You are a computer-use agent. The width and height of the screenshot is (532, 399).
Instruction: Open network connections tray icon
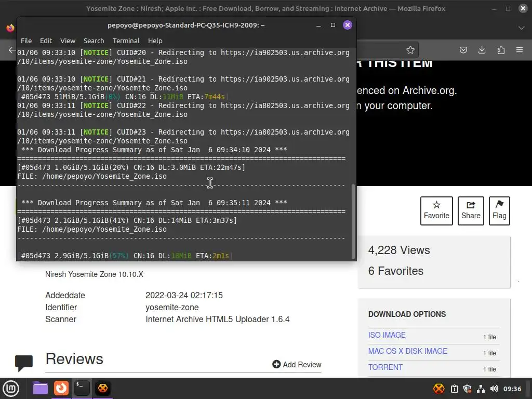pos(481,389)
